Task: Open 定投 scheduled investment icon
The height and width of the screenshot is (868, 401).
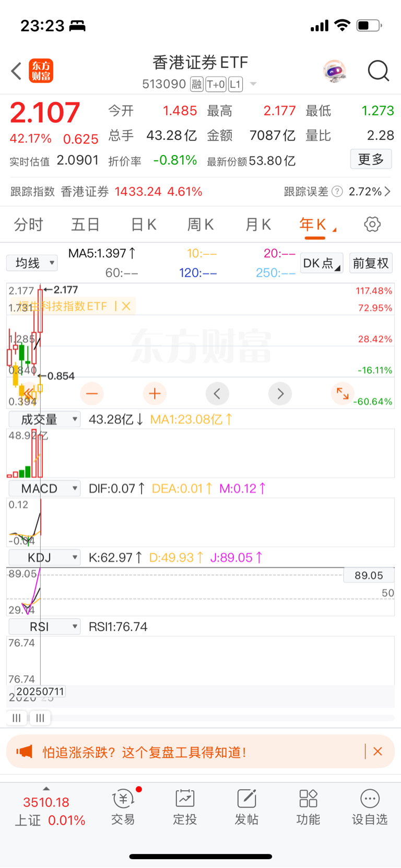Action: pyautogui.click(x=185, y=807)
